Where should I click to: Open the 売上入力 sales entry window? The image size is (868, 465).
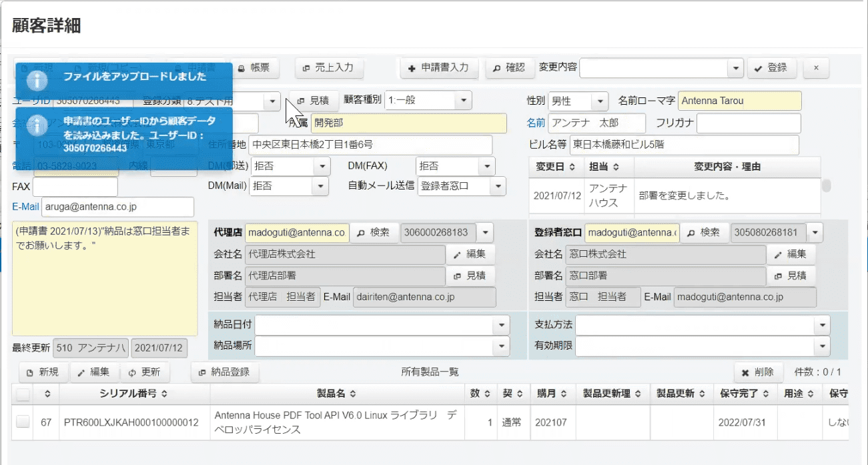tap(329, 67)
